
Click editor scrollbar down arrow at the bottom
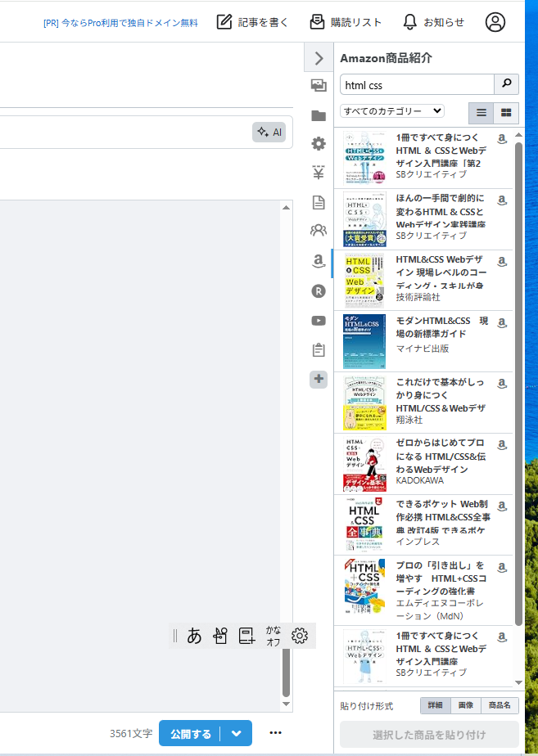click(286, 704)
